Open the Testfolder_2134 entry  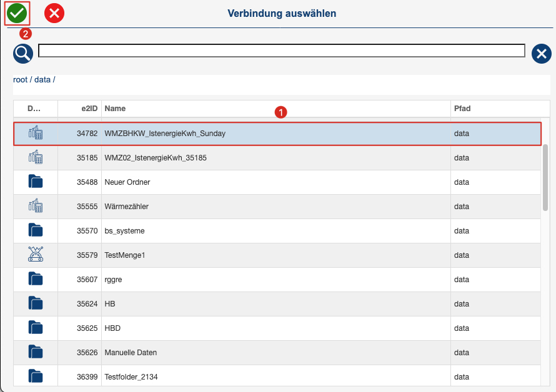tap(277, 376)
